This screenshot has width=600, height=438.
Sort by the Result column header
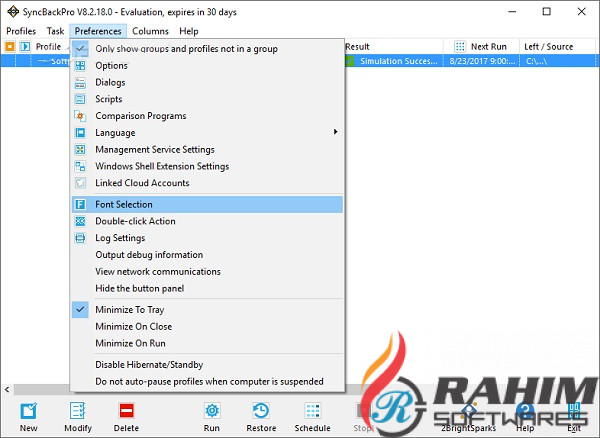[394, 47]
